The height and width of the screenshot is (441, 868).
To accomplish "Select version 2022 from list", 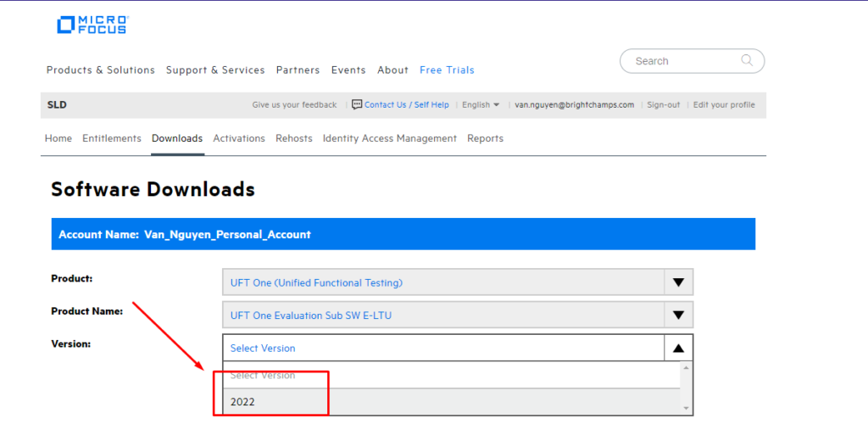I will pyautogui.click(x=451, y=402).
